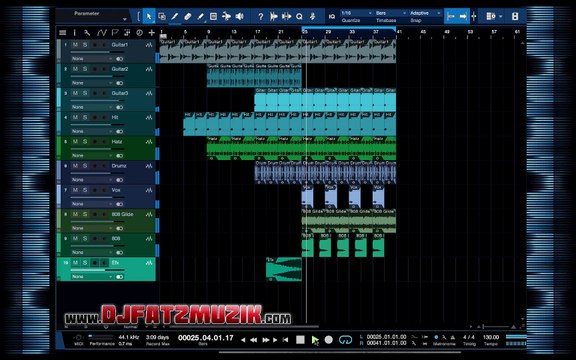The image size is (576, 360).
Task: Open Guitar1 track's None dropdown
Action: [92, 59]
